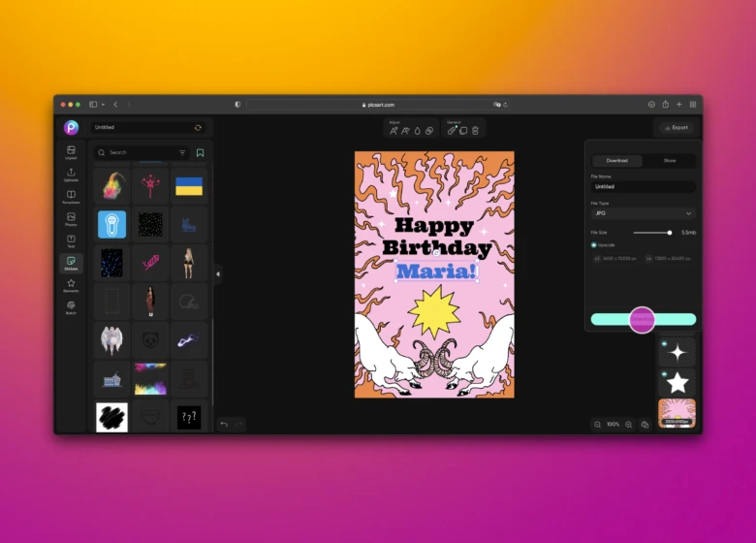Click the Export button
Image resolution: width=756 pixels, height=543 pixels.
pyautogui.click(x=676, y=127)
